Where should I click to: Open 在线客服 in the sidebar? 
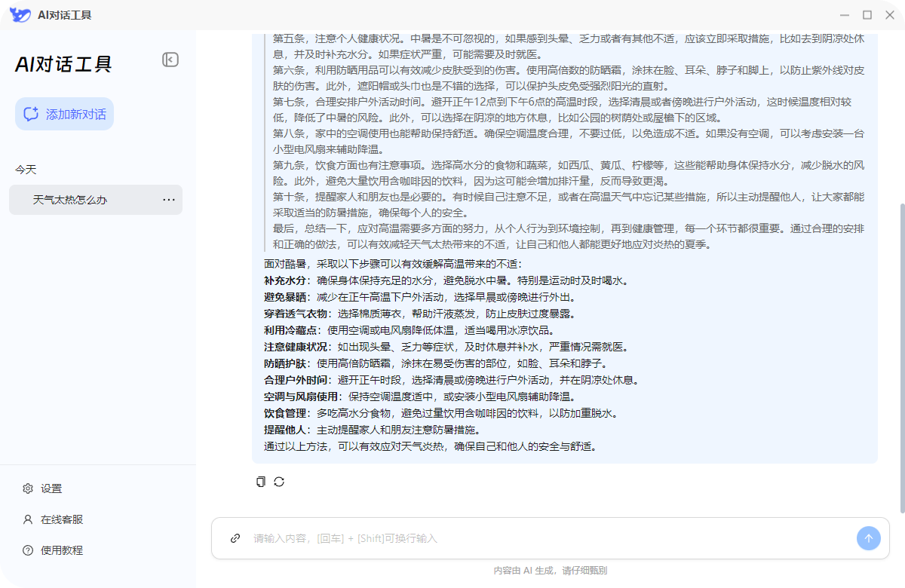[x=62, y=519]
